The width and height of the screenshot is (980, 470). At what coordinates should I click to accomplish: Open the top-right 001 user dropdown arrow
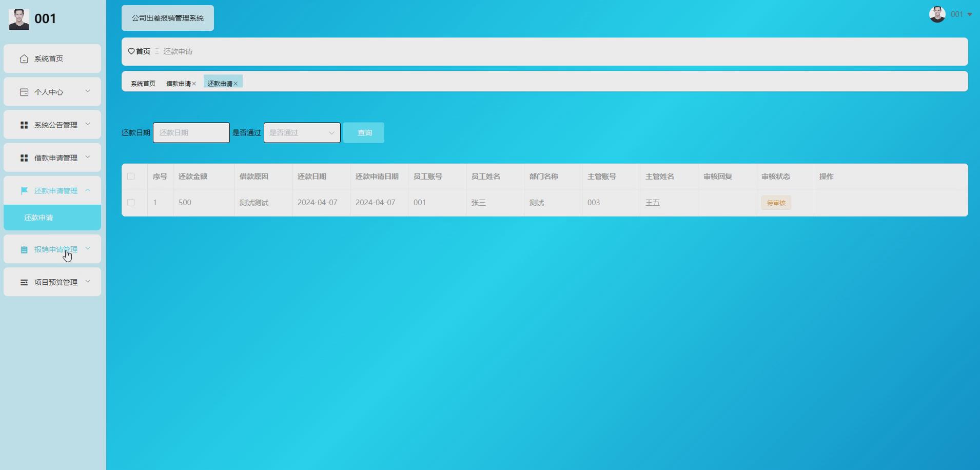tap(970, 14)
